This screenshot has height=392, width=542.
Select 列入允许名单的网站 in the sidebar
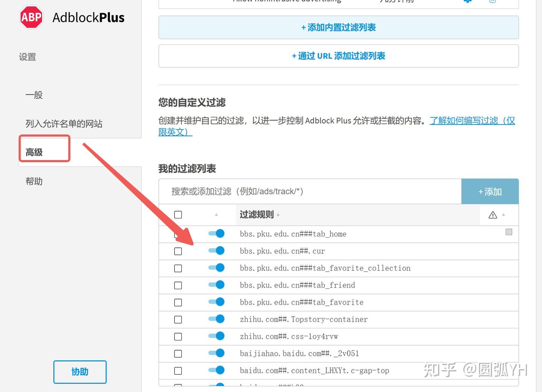tap(63, 124)
